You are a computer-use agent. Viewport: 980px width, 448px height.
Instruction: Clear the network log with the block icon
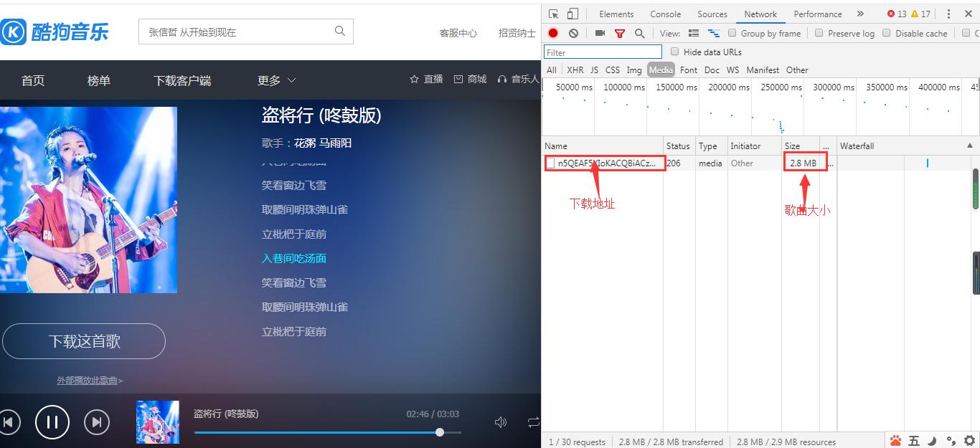573,33
